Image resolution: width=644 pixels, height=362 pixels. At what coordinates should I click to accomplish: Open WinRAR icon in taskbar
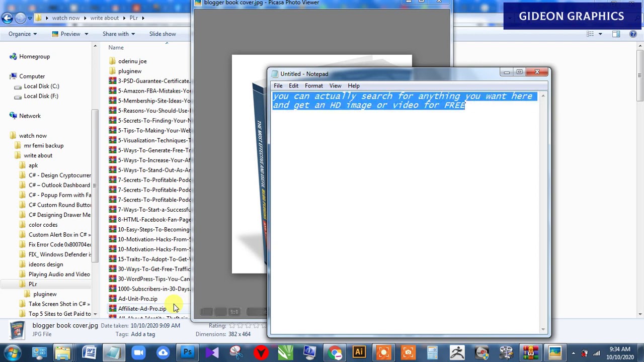tap(530, 353)
